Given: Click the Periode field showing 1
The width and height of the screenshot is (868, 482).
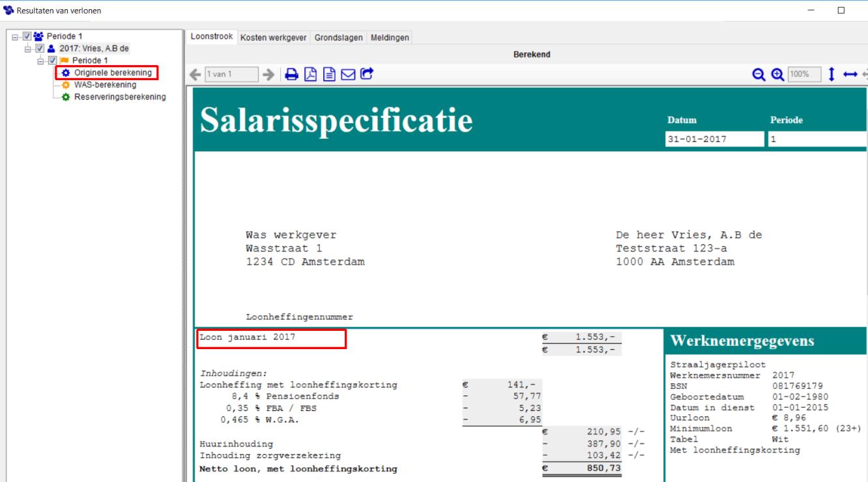Looking at the screenshot, I should [x=818, y=139].
